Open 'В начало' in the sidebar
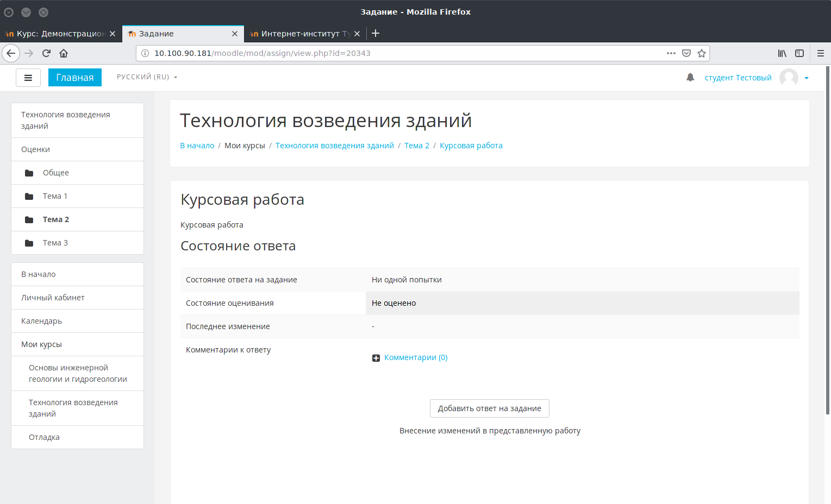 [77, 274]
